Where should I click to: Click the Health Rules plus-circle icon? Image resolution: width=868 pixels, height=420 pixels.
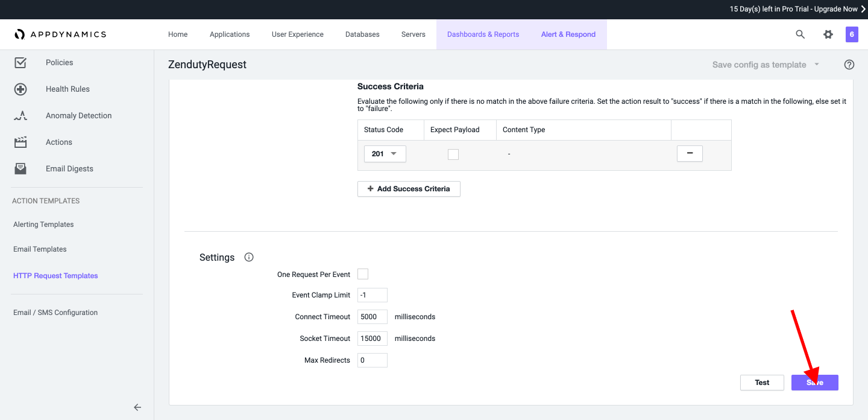pyautogui.click(x=20, y=89)
